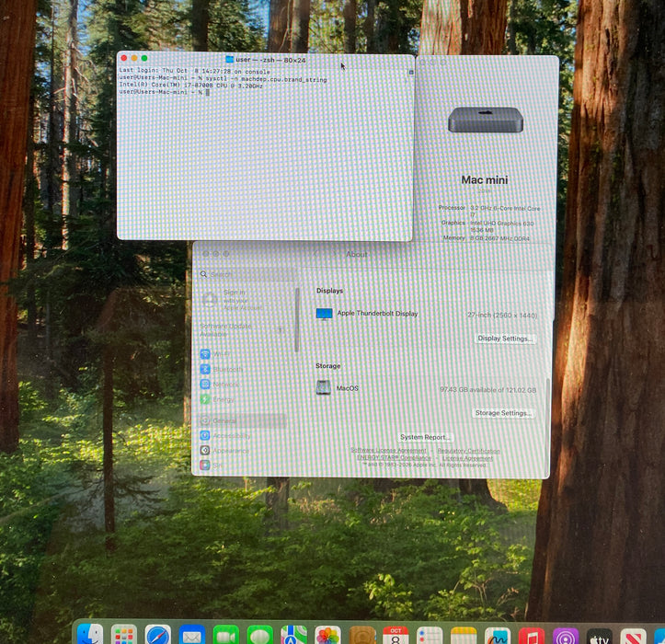The height and width of the screenshot is (644, 665).
Task: Open System Report
Action: [x=425, y=437]
